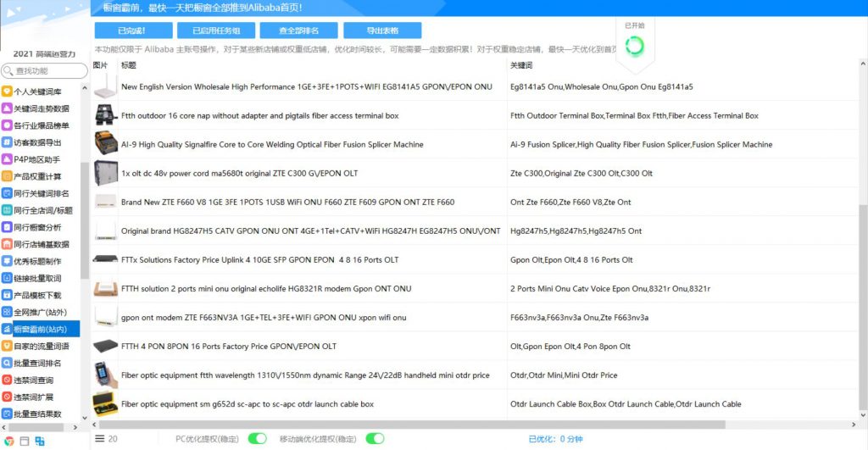Click the window layout icon beside Chrome

25,442
